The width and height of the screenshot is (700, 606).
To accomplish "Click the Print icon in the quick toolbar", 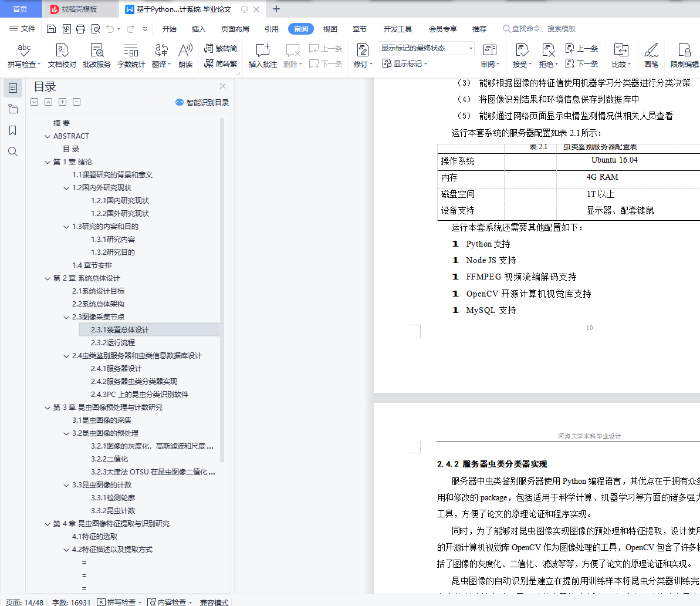I will 81,29.
